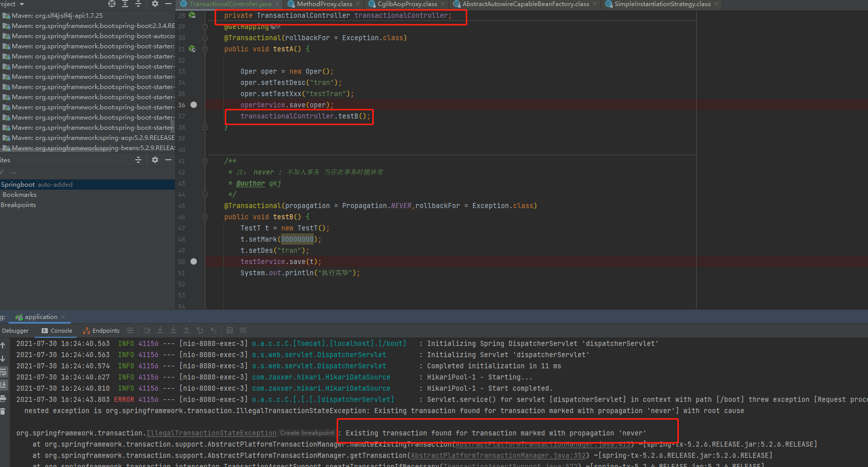Viewport: 868px width, 467px height.
Task: Toggle the breakpoint on line 50
Action: [194, 261]
